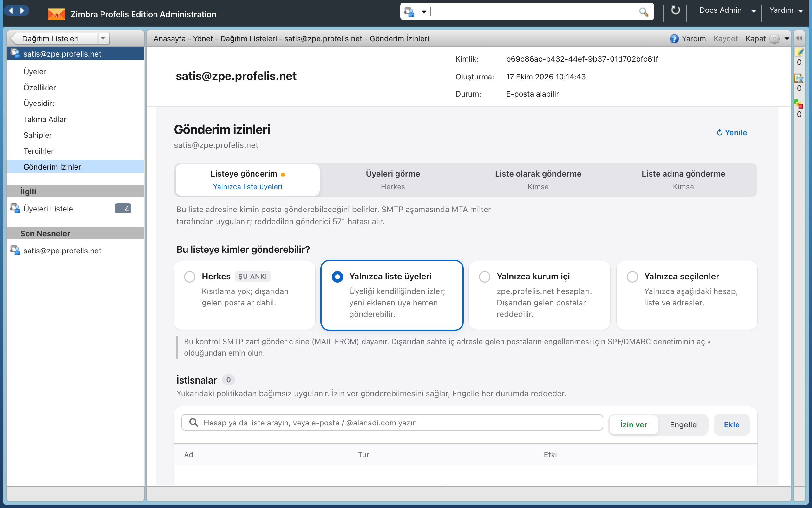Go back with the left navigation arrow
Image resolution: width=812 pixels, height=508 pixels.
[11, 11]
